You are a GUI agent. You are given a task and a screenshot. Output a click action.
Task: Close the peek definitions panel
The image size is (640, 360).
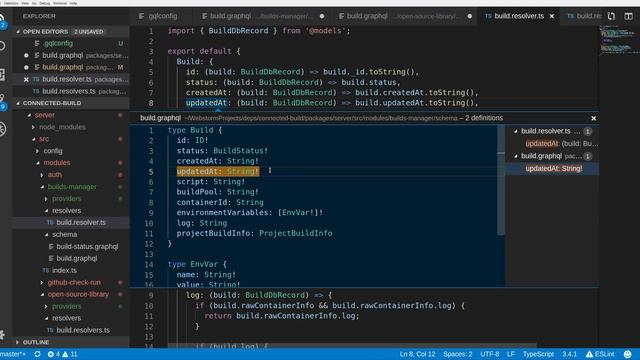click(x=593, y=118)
